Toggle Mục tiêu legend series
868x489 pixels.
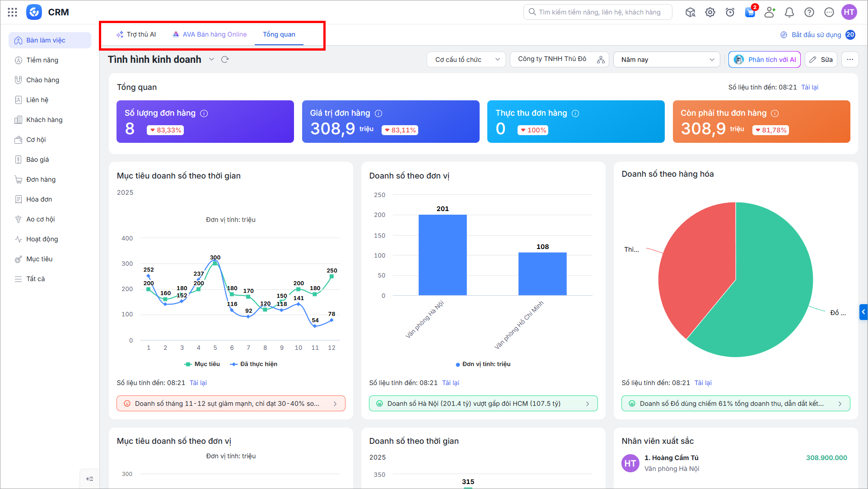(202, 364)
